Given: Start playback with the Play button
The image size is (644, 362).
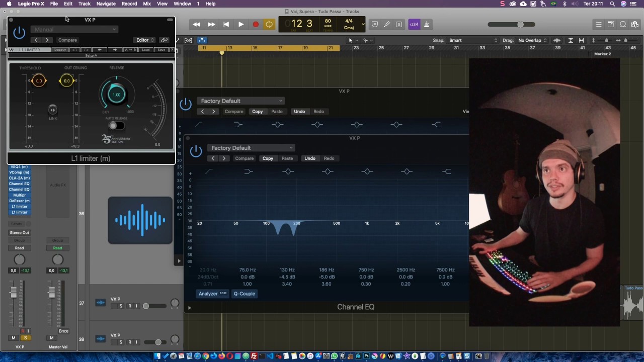Looking at the screenshot, I should [x=240, y=24].
